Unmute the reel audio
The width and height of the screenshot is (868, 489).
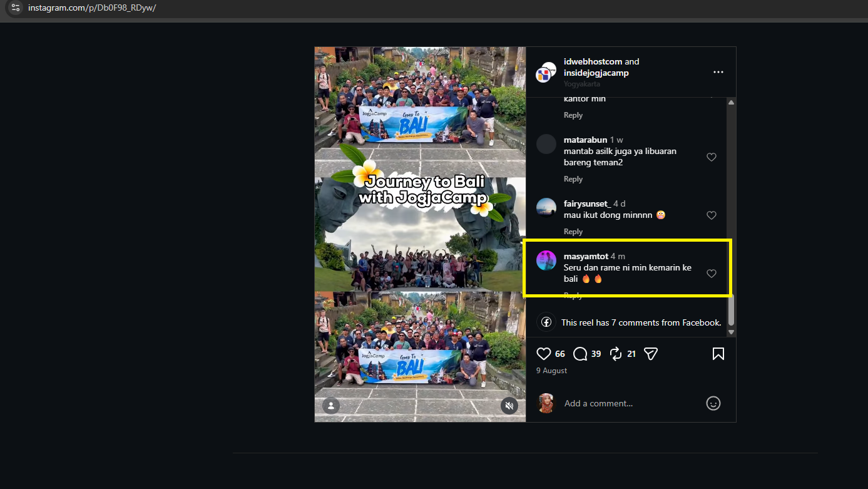[x=509, y=406]
